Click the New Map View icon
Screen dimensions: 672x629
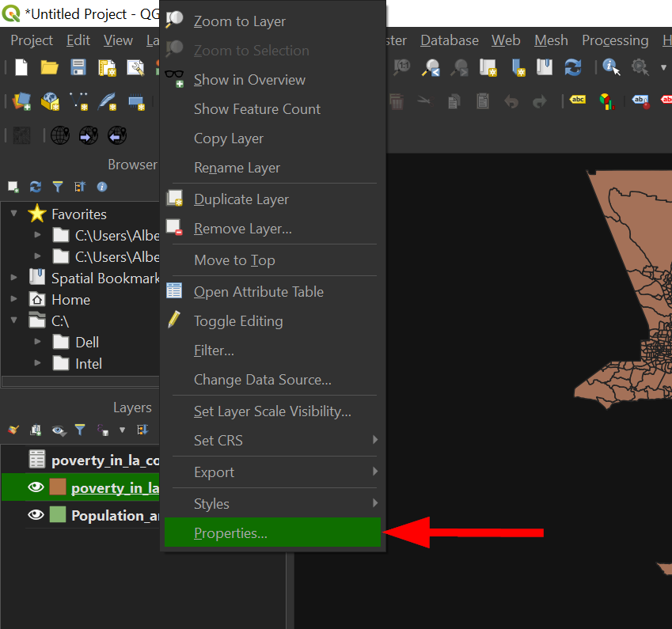click(x=488, y=68)
